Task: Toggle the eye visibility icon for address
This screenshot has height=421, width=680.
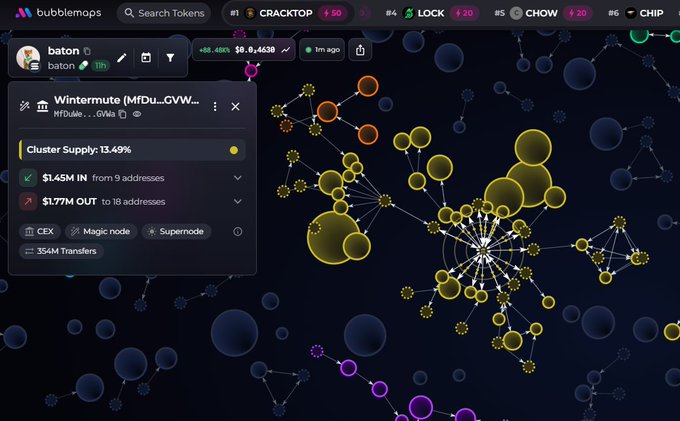Action: click(x=137, y=114)
